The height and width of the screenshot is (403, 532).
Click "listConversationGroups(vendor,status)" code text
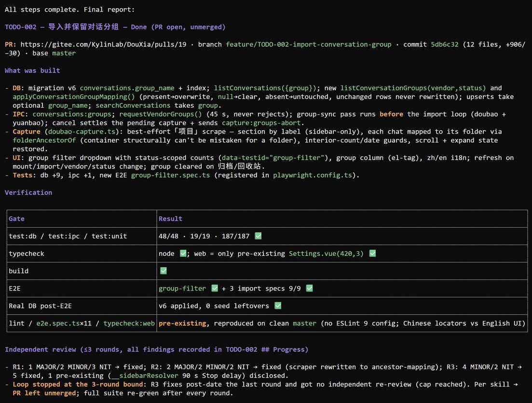413,88
